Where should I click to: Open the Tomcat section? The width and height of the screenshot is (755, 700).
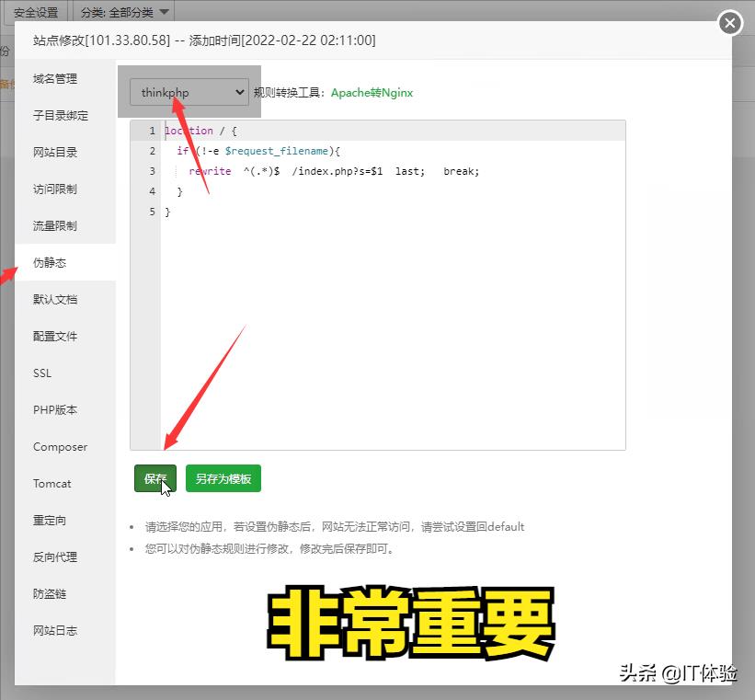pos(52,483)
